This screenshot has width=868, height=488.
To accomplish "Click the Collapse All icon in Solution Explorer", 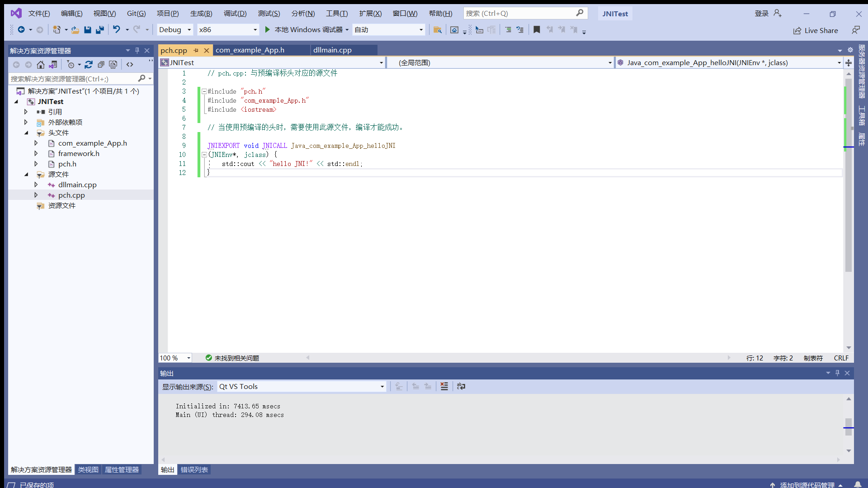I will click(101, 64).
